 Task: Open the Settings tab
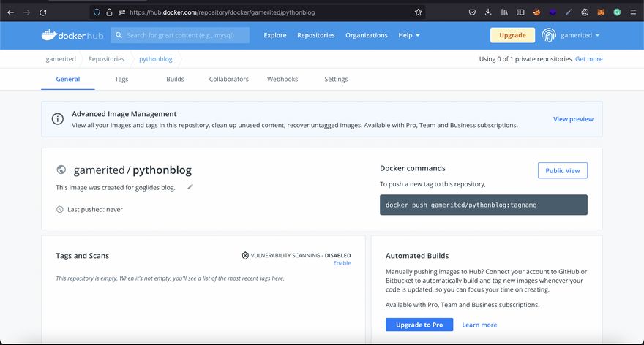[x=336, y=79]
